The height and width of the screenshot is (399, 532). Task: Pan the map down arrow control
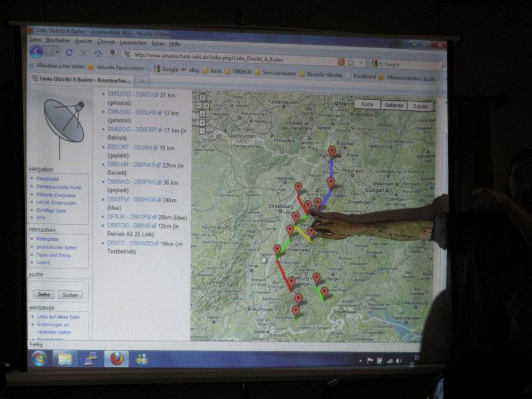[x=202, y=114]
